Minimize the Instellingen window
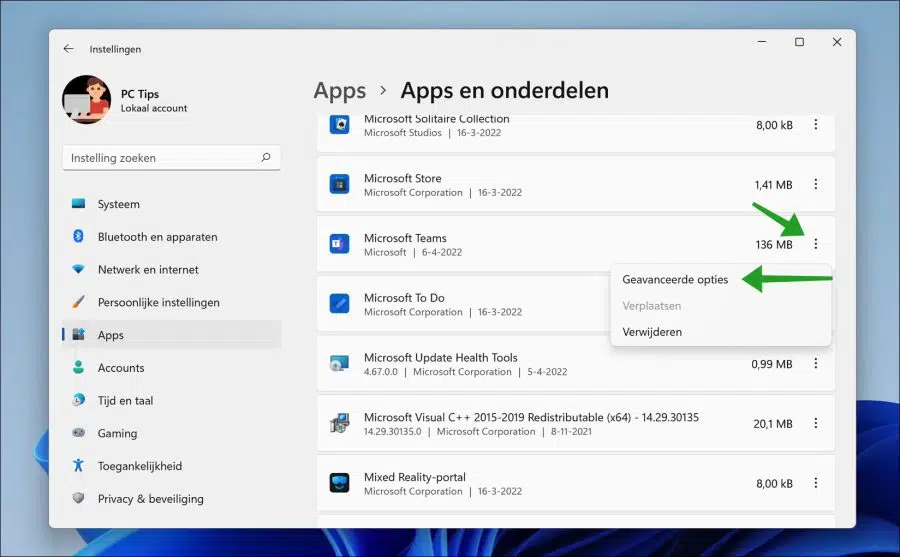The height and width of the screenshot is (557, 900). point(762,42)
